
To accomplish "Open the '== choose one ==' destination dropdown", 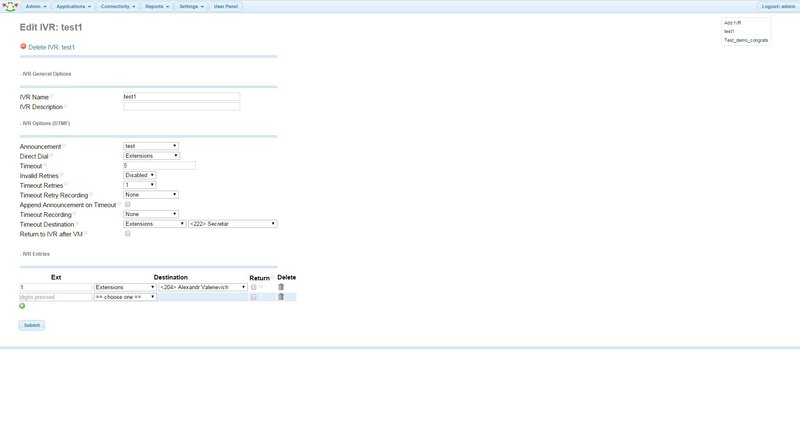I will [125, 297].
